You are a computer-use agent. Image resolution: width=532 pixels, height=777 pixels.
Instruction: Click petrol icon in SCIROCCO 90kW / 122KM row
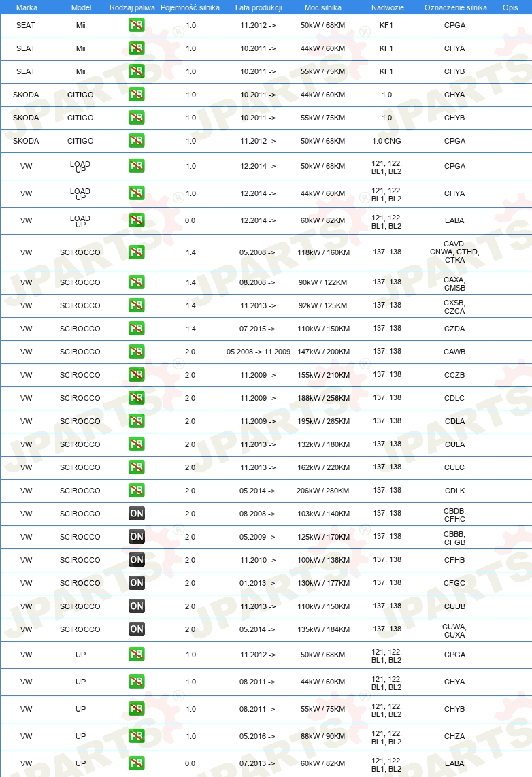pyautogui.click(x=136, y=282)
